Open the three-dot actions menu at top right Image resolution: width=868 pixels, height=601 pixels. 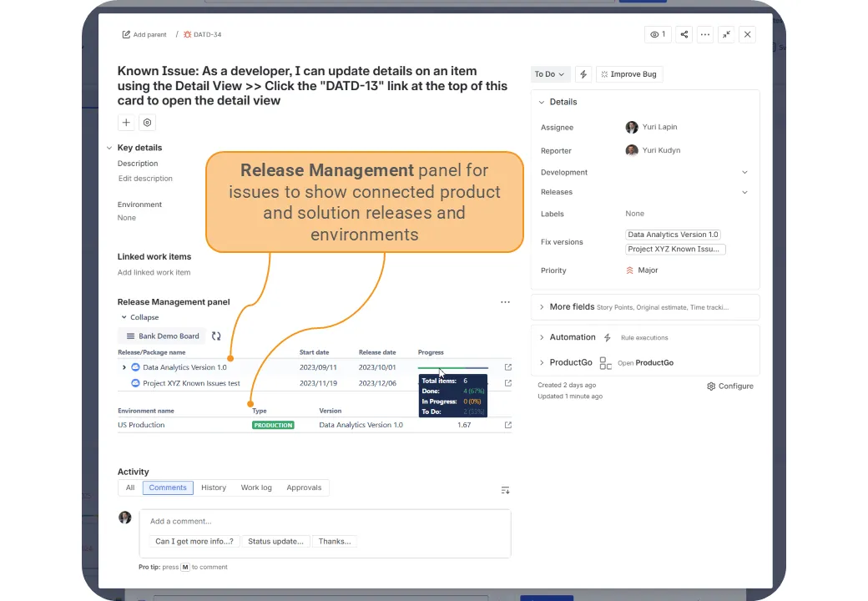click(x=705, y=34)
